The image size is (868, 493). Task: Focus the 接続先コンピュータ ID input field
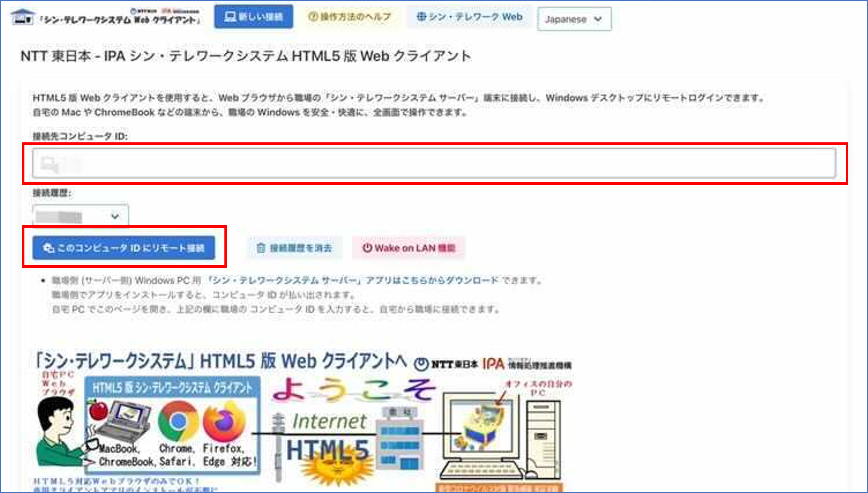(434, 163)
